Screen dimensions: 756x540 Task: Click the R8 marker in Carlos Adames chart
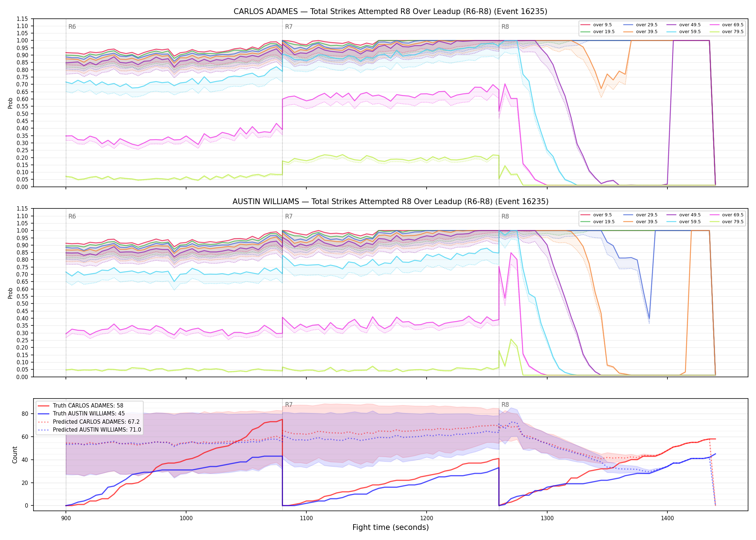(505, 27)
